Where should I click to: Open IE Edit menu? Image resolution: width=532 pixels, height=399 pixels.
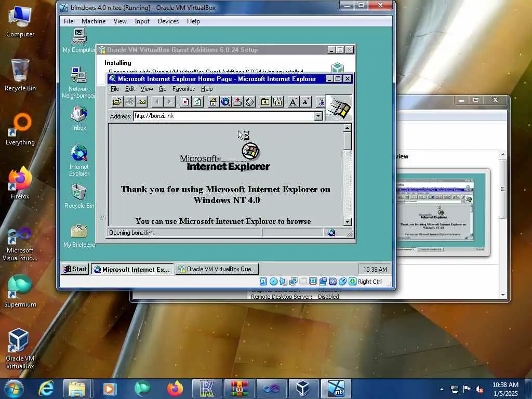point(129,89)
